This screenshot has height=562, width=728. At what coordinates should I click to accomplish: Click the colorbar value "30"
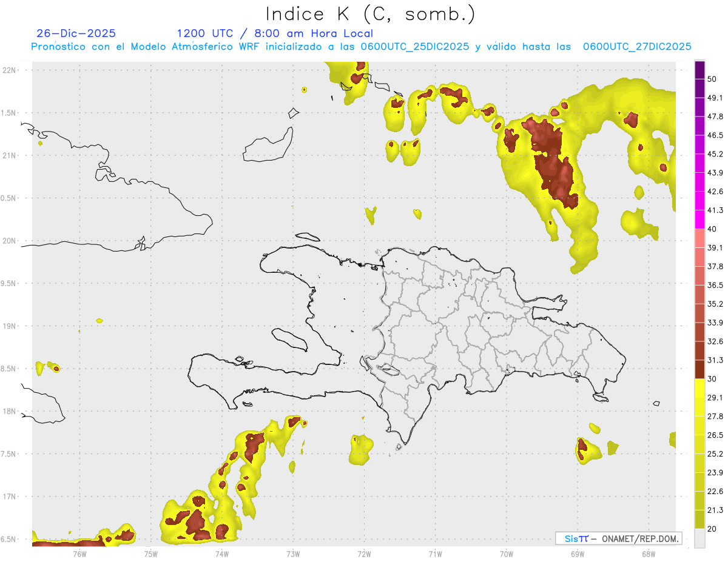tap(713, 379)
